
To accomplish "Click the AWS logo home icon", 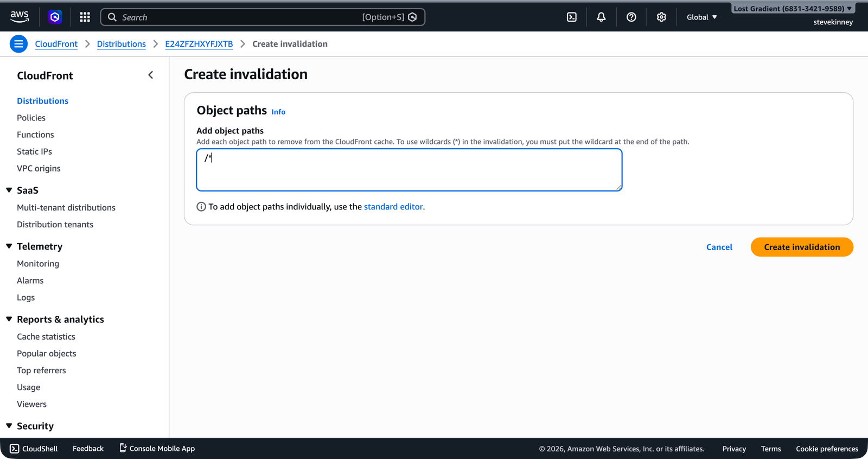I will (20, 17).
